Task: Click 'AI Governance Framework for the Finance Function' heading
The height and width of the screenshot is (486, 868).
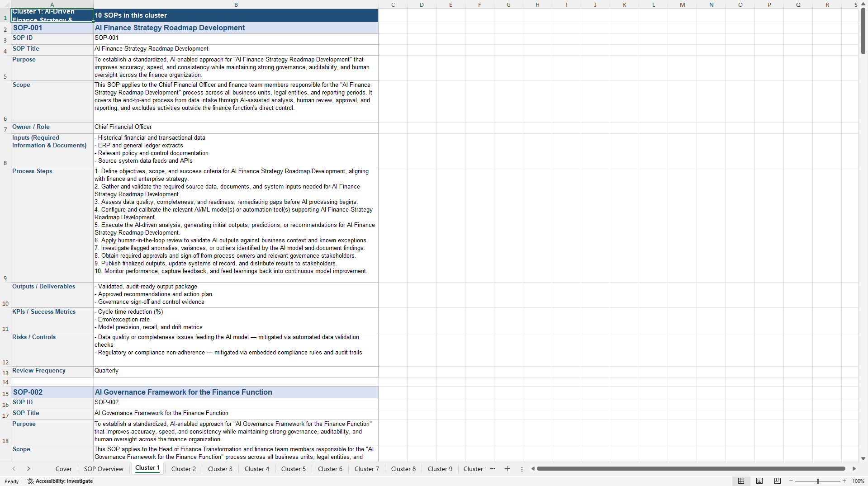Action: [x=236, y=392]
